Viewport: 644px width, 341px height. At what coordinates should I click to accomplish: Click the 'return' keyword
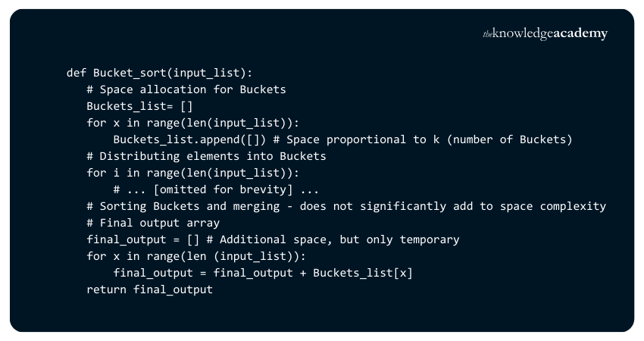(x=107, y=290)
